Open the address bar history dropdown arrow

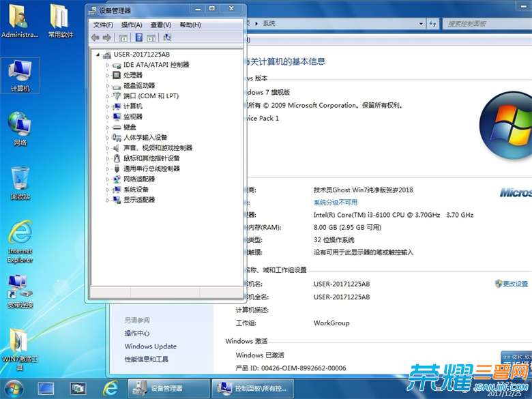click(421, 24)
